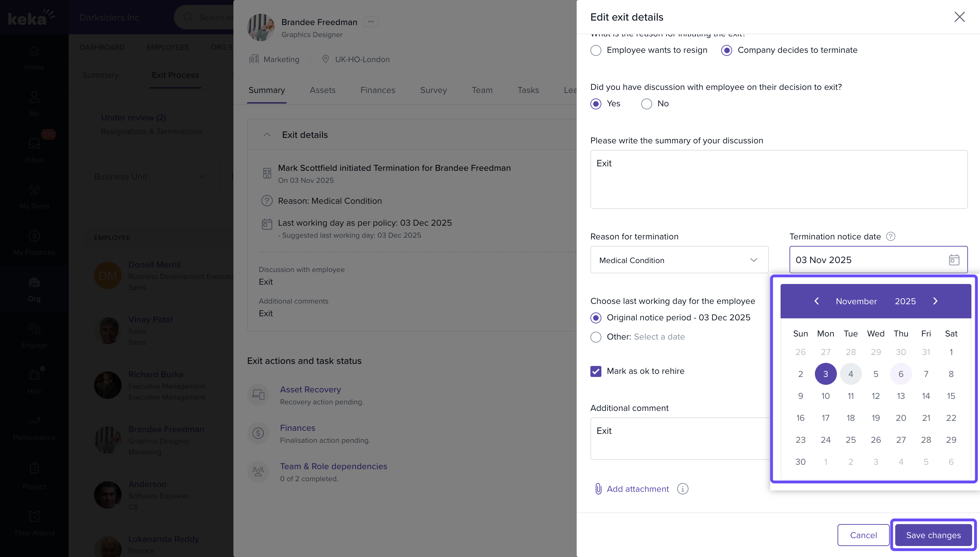Collapse the Exit details section
This screenshot has height=557, width=980.
pos(267,135)
